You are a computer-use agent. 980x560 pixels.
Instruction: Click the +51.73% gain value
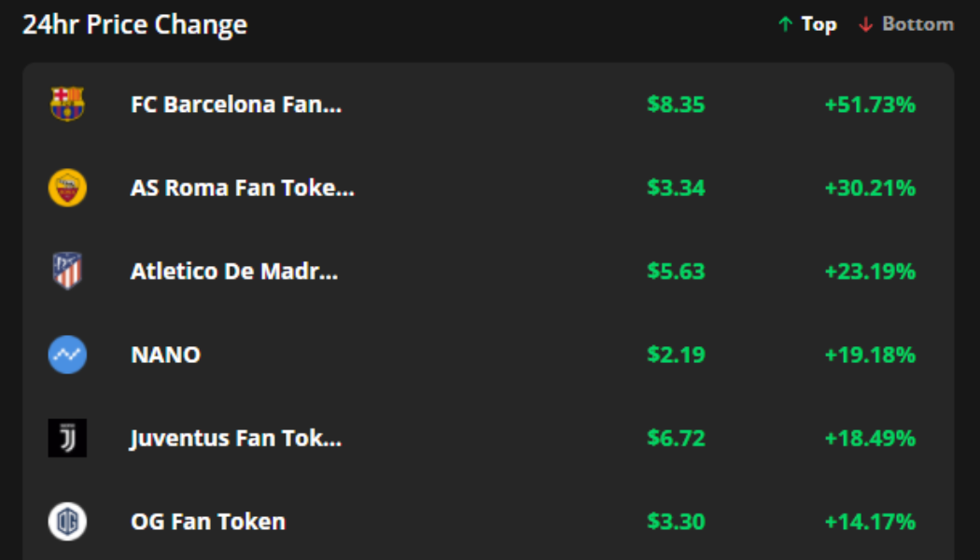click(868, 104)
